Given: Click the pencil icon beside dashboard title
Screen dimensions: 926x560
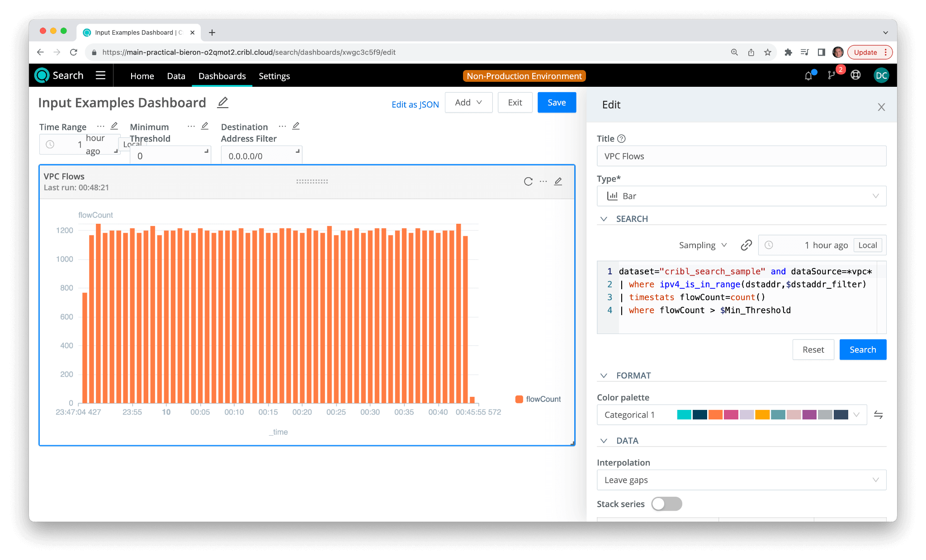Looking at the screenshot, I should [x=222, y=103].
